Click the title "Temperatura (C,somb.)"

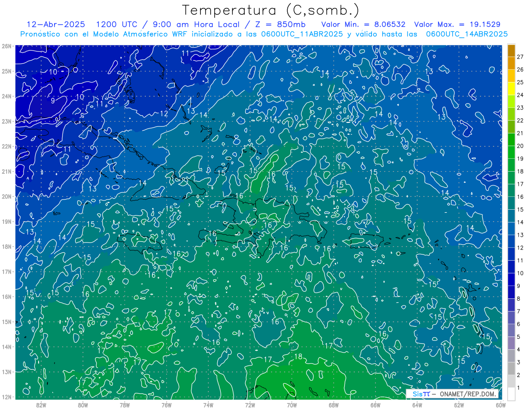(270, 10)
